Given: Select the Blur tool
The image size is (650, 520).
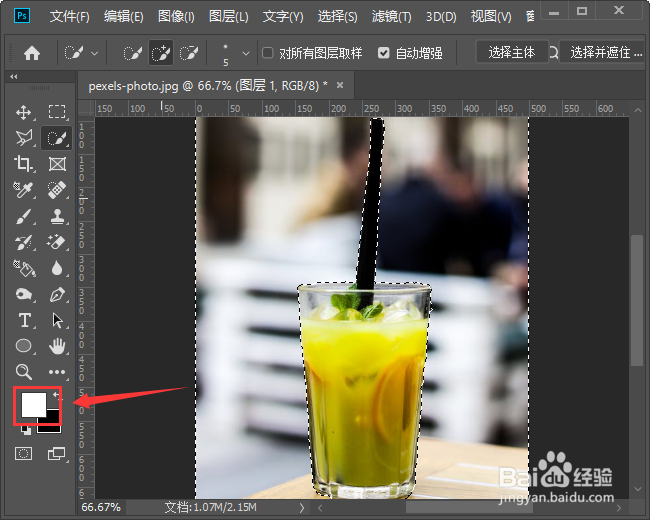Looking at the screenshot, I should (57, 269).
